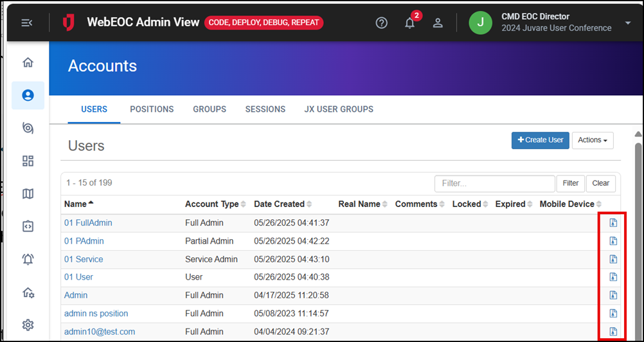This screenshot has height=342, width=644.
Task: Open the dashboard grid icon in sidebar
Action: (x=28, y=161)
